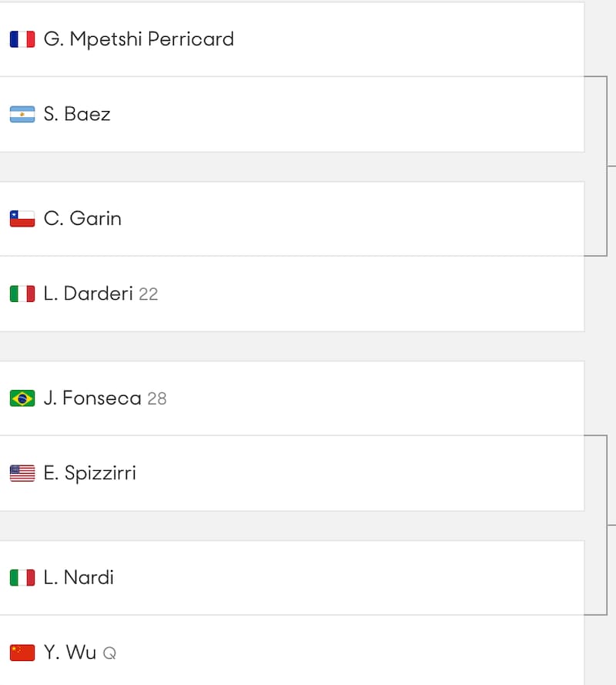This screenshot has height=685, width=616.
Task: Click the China flag beside Y. Wu
Action: (x=22, y=652)
